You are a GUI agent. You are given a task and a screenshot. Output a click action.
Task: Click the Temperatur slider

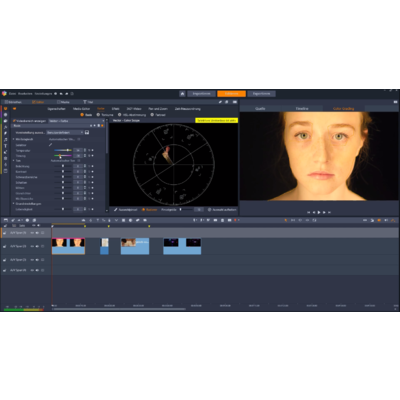tap(63, 150)
